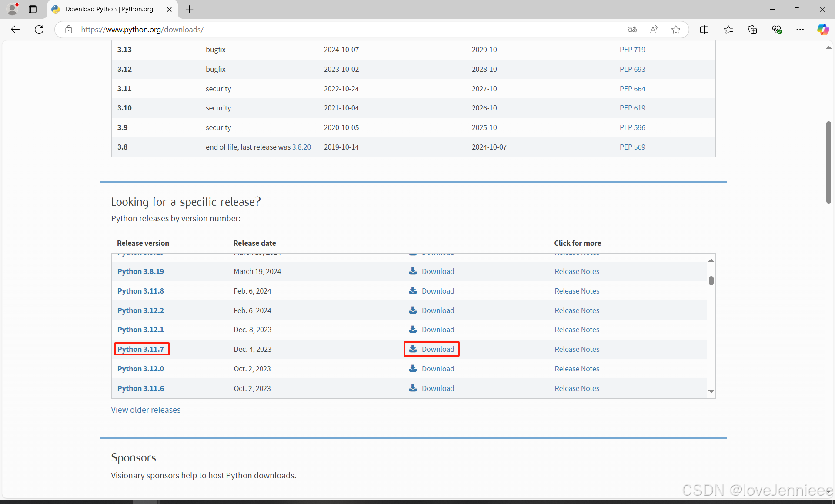
Task: Click View older releases link
Action: [x=146, y=410]
